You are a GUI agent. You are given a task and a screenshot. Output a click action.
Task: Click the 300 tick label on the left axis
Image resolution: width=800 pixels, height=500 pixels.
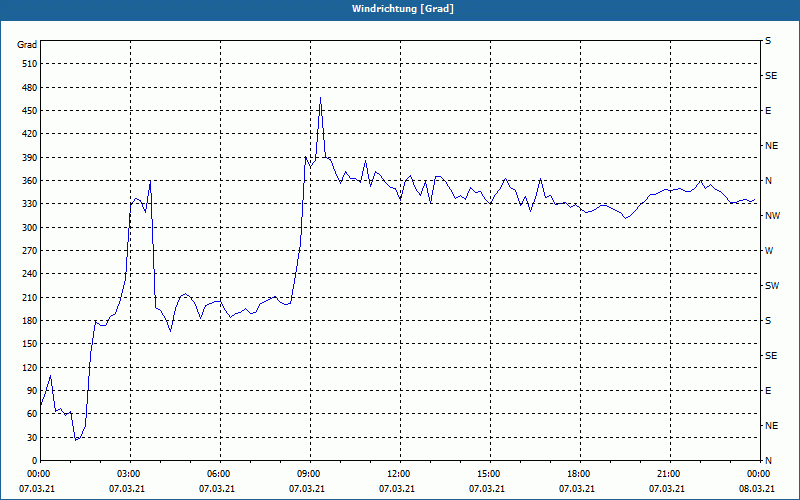pos(30,228)
